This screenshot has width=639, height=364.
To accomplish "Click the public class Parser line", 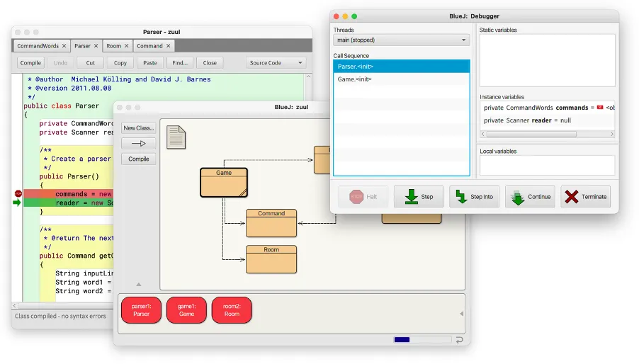I will pyautogui.click(x=61, y=106).
